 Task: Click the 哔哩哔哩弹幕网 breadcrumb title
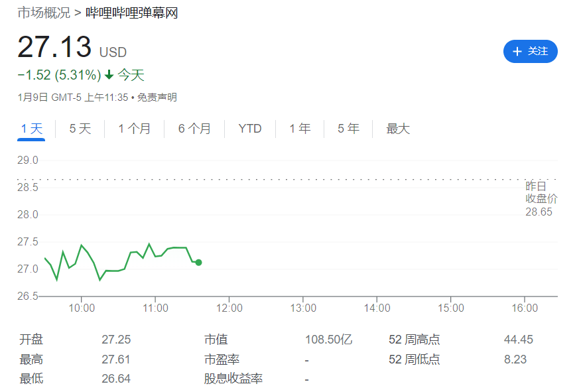tap(132, 13)
